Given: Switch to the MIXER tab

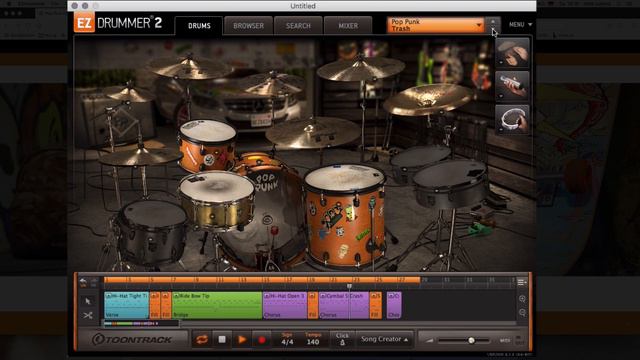Looking at the screenshot, I should (348, 26).
